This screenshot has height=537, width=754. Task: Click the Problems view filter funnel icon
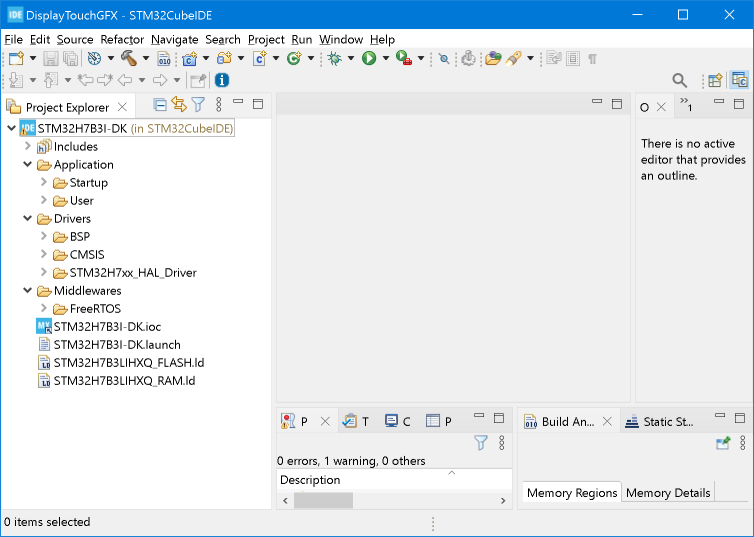[481, 443]
